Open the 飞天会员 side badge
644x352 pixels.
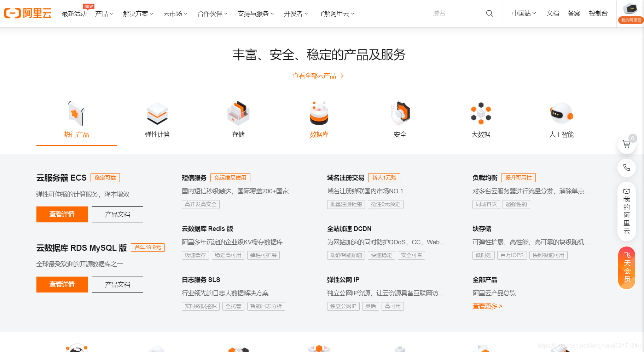click(626, 268)
